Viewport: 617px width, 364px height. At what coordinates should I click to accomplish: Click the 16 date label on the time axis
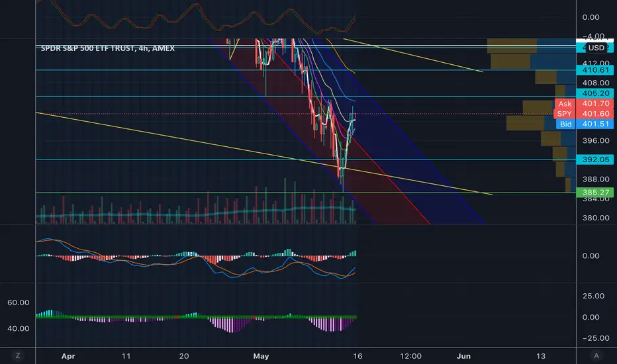point(357,356)
